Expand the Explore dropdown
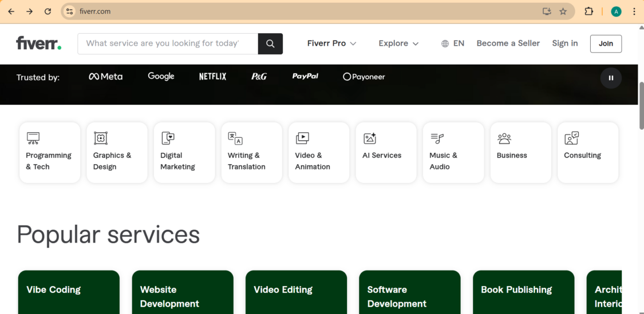Screen dimensions: 644x314 [x=398, y=43]
